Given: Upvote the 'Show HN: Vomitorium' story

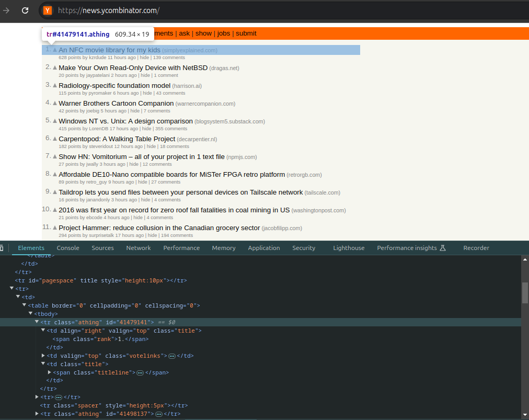Looking at the screenshot, I should coord(55,157).
